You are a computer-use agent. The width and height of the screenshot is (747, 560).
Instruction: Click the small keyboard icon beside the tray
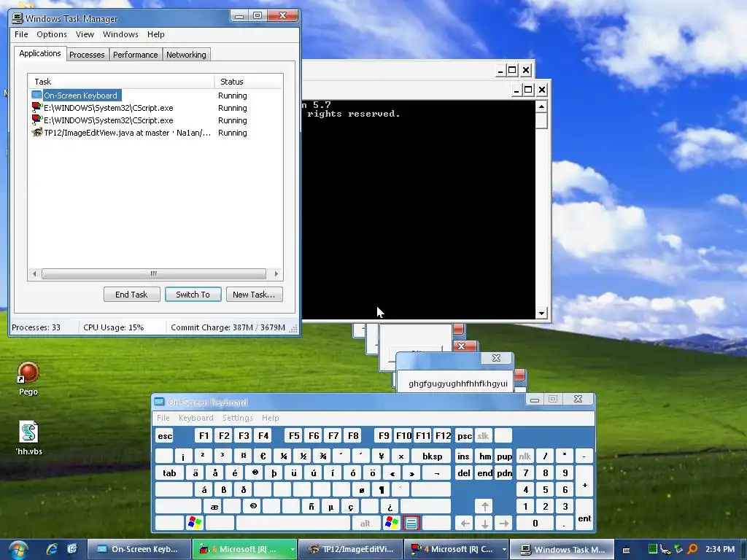(x=627, y=550)
